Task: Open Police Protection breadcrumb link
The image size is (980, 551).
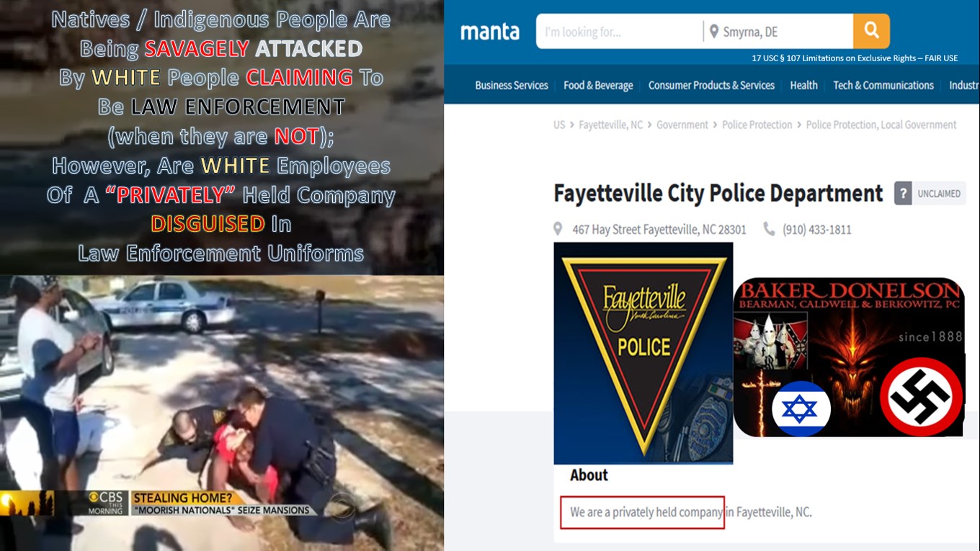Action: 757,125
